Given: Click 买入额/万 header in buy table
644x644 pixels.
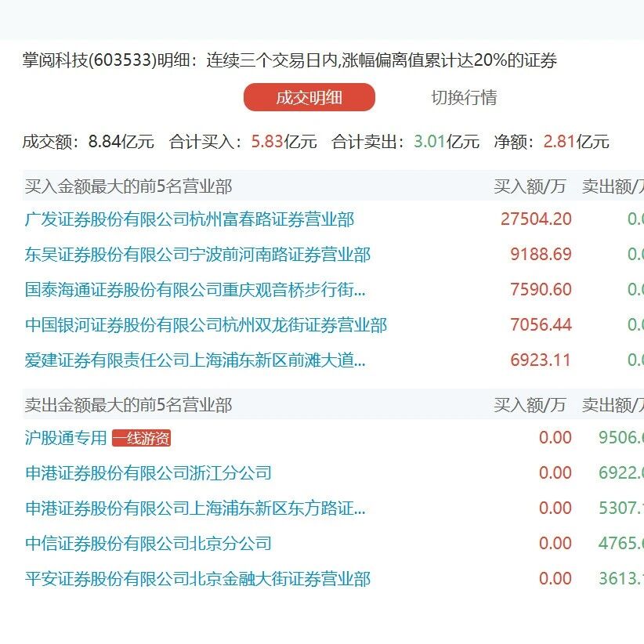Looking at the screenshot, I should (x=530, y=187).
